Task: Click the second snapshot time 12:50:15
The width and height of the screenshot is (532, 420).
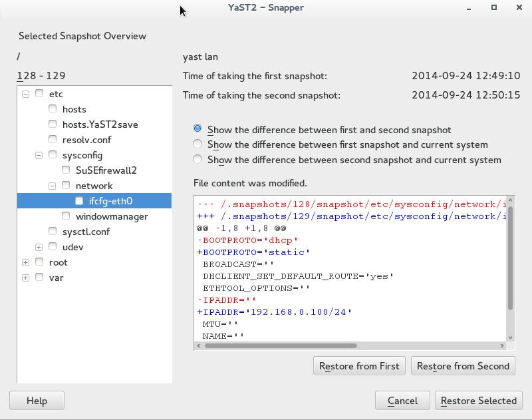Action: (466, 95)
